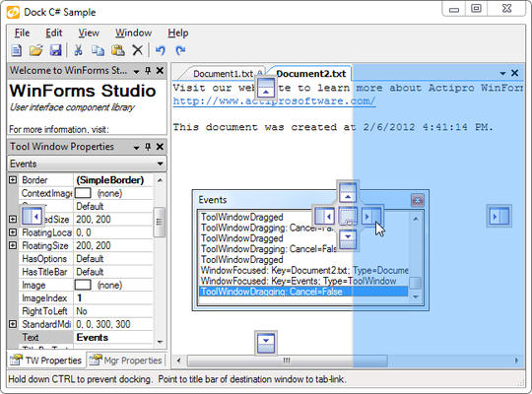Open the Edit menu
Screen dimensions: 532x394
54,33
